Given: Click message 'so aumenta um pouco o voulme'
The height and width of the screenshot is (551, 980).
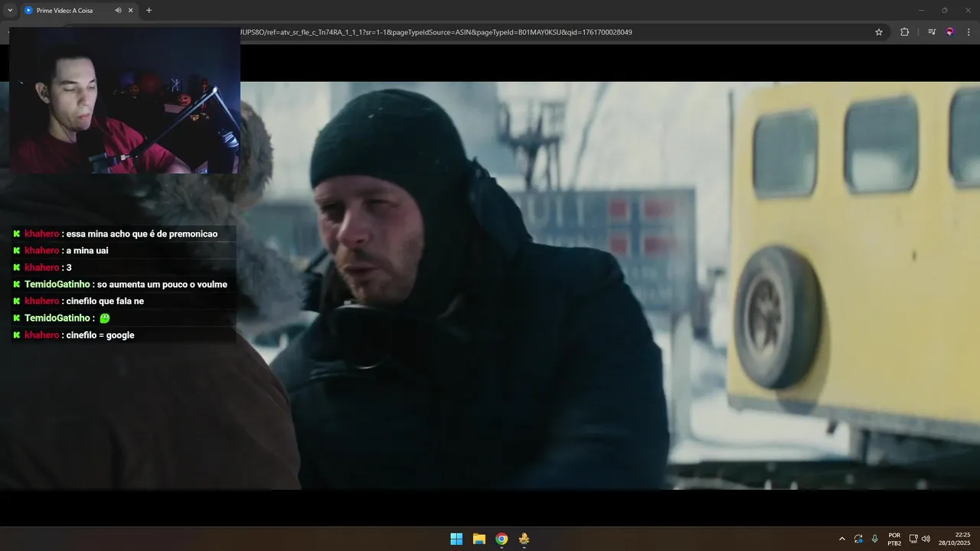Looking at the screenshot, I should (162, 284).
